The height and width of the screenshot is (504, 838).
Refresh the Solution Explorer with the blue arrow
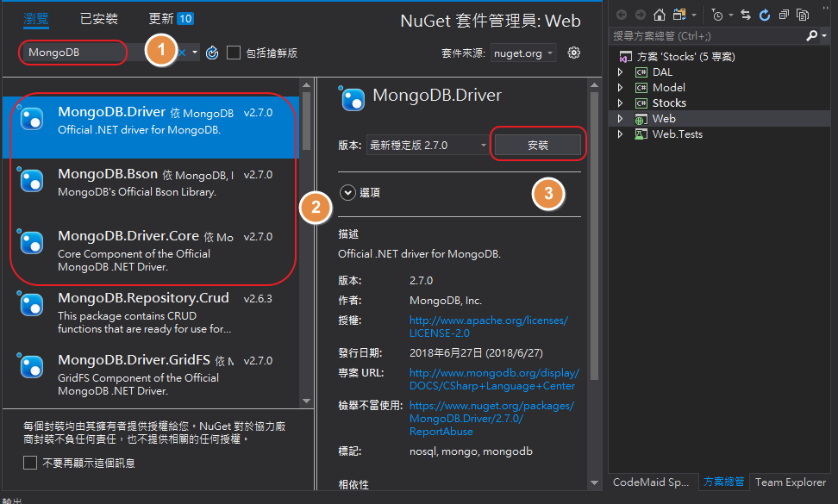[765, 15]
